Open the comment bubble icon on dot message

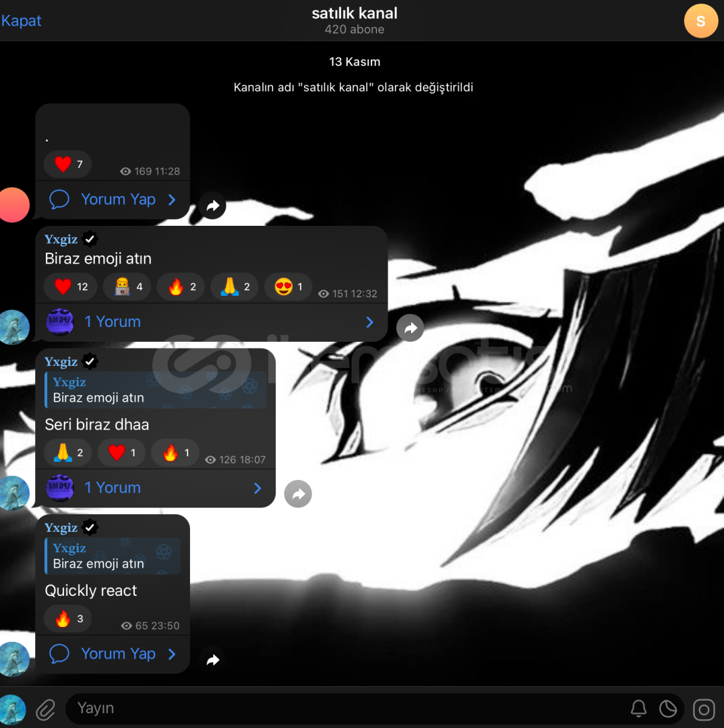click(x=59, y=200)
